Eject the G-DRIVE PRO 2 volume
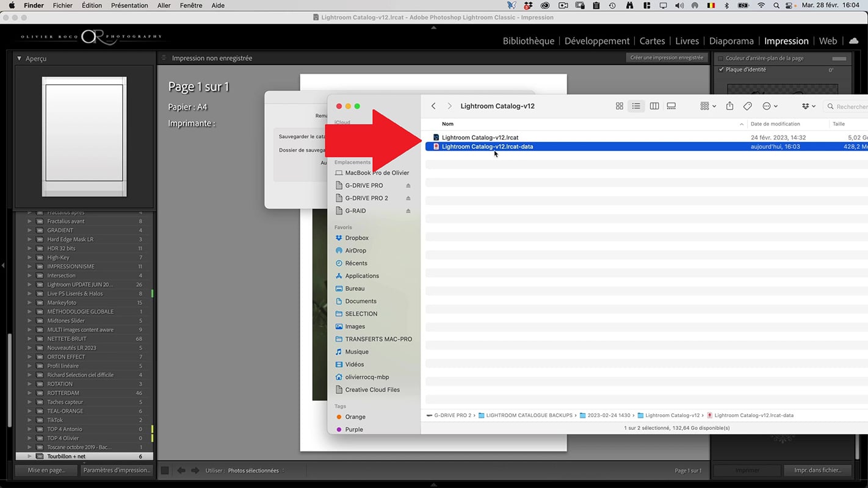Viewport: 868px width, 488px height. [x=408, y=198]
